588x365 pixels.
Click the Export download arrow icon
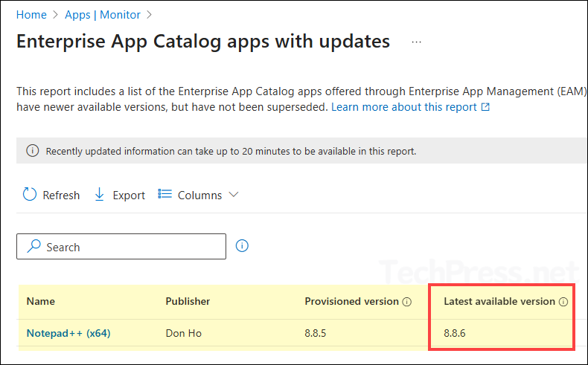click(x=100, y=195)
